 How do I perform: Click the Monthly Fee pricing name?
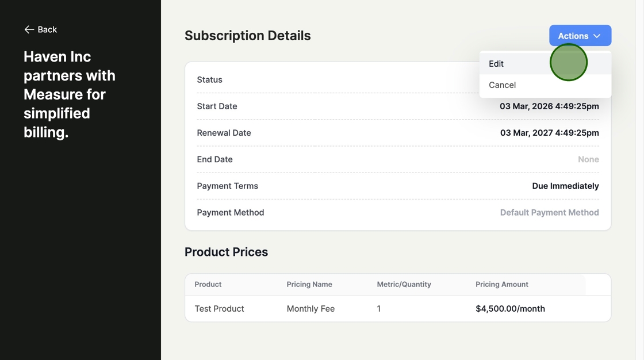pyautogui.click(x=310, y=309)
